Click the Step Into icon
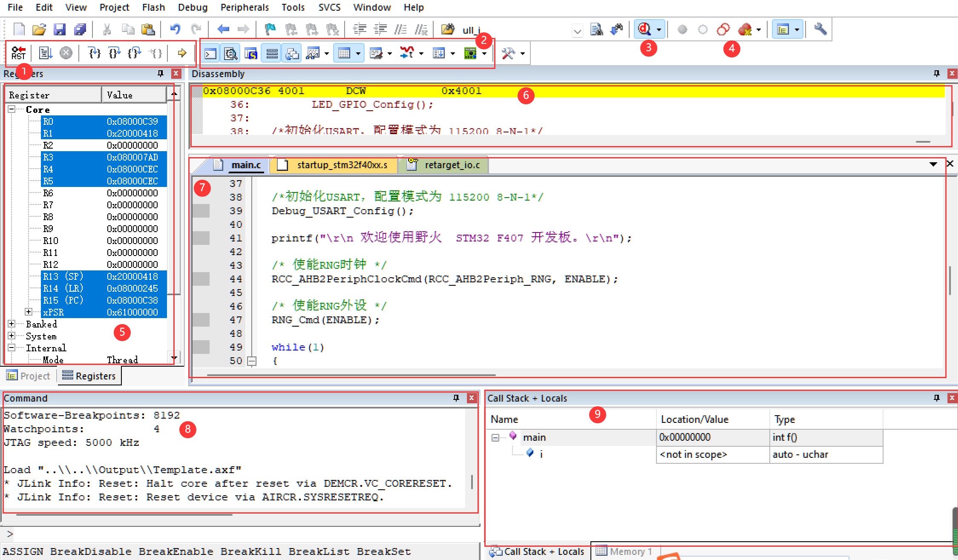The height and width of the screenshot is (560, 958). click(94, 53)
